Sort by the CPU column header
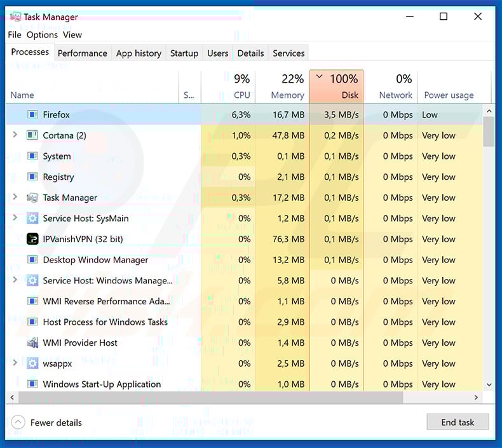The height and width of the screenshot is (448, 502). point(228,87)
